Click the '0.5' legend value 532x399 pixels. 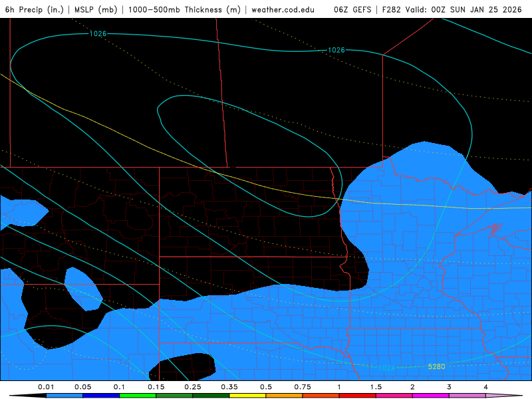(266, 387)
